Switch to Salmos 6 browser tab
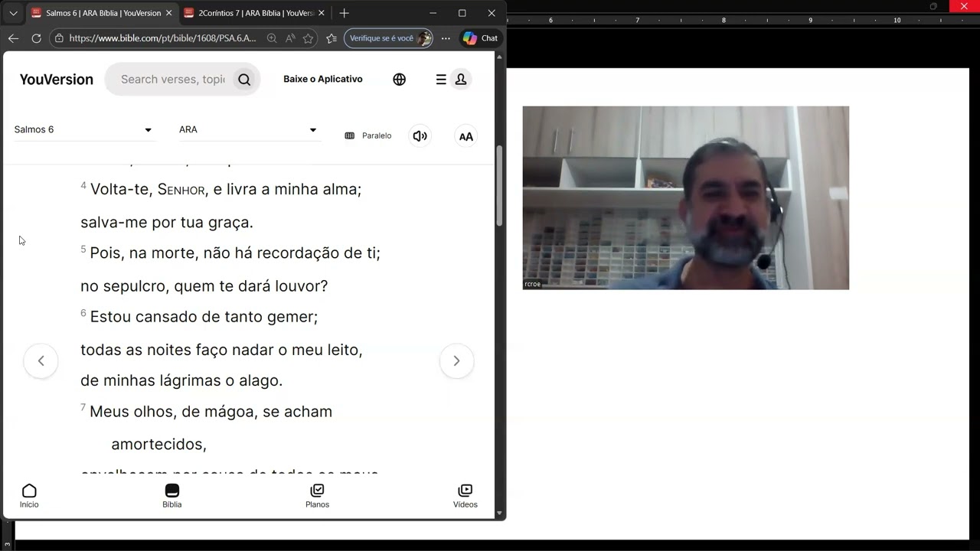Screen dimensions: 980x551 coord(102,13)
